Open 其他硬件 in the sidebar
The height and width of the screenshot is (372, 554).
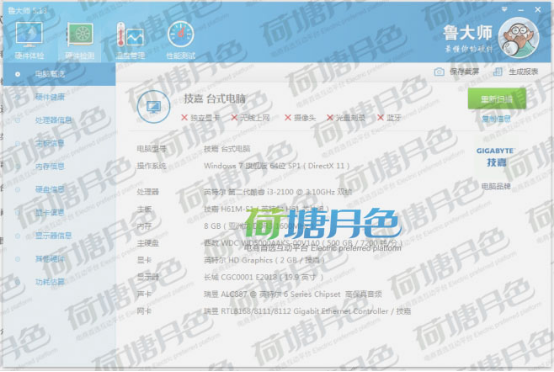click(50, 259)
